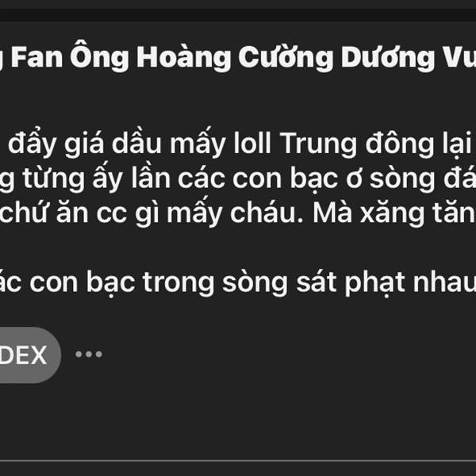Click the words "giá dầu" in the first line
The image size is (476, 476).
[113, 144]
